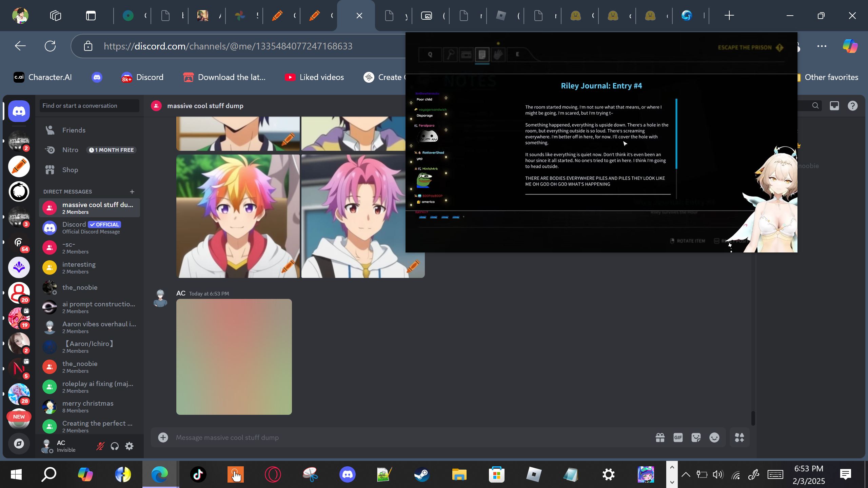Open the '-sc-' group DM

[x=90, y=247]
